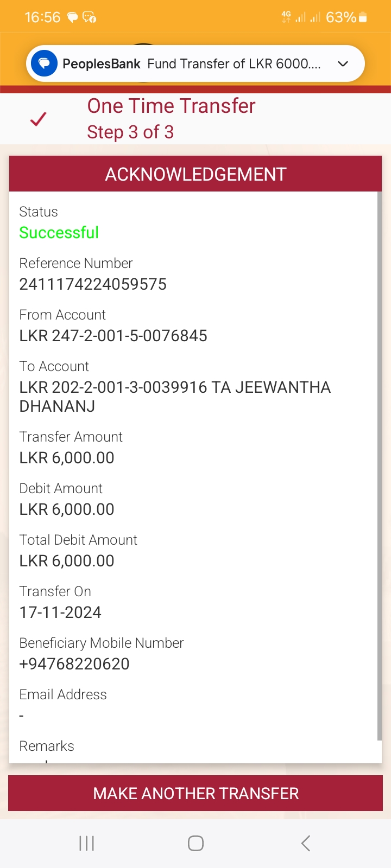This screenshot has width=391, height=868.
Task: Tap the One Time Transfer heading
Action: coord(171,106)
